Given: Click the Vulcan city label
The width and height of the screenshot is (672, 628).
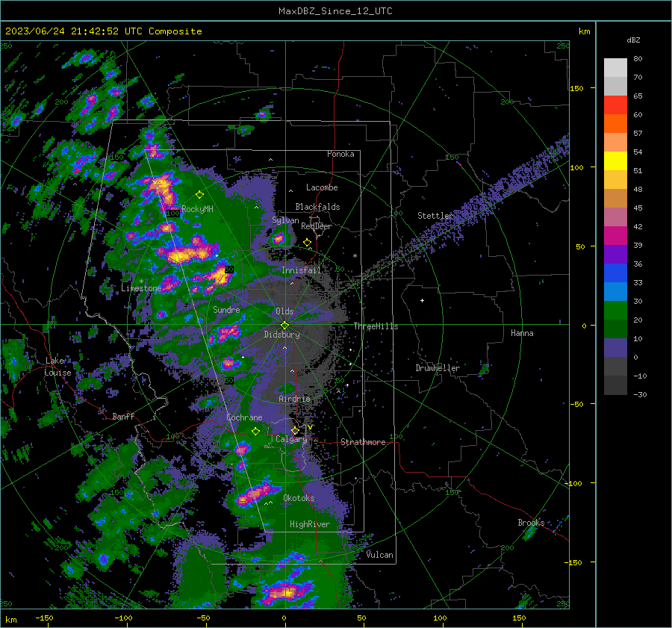Looking at the screenshot, I should click(x=379, y=555).
